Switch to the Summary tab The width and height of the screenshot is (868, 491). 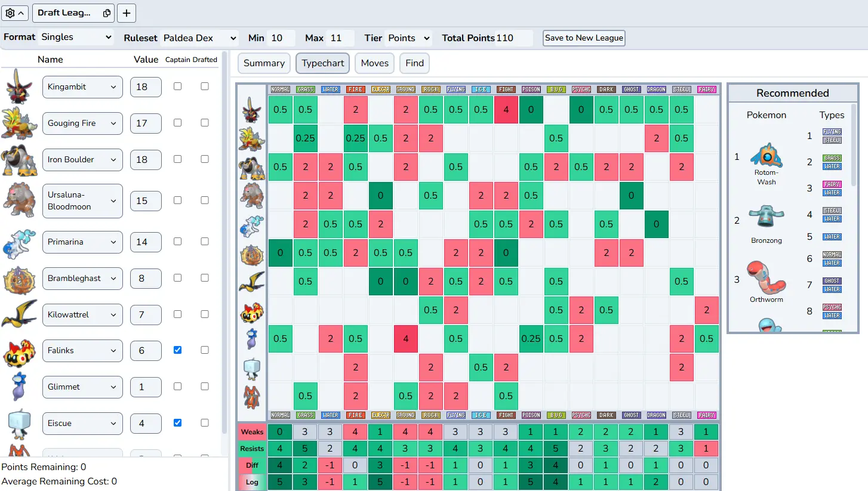264,63
